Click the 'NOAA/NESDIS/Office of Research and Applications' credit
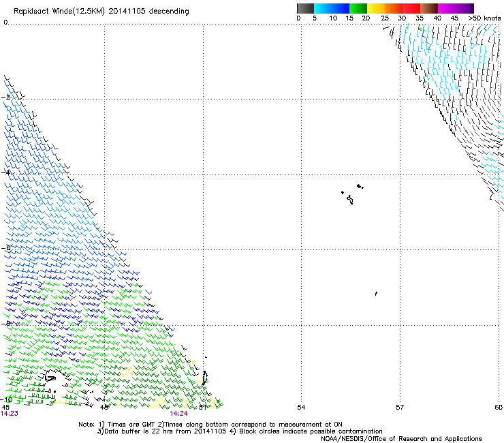504x443 pixels. (x=401, y=439)
